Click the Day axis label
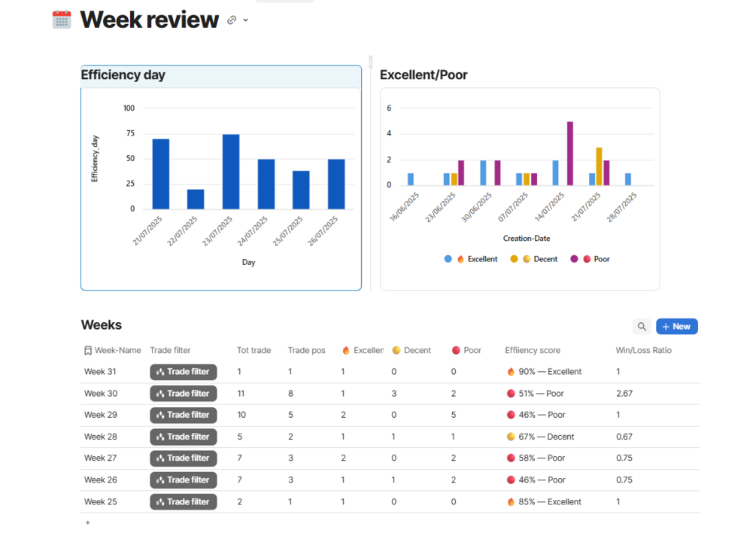 (x=248, y=263)
